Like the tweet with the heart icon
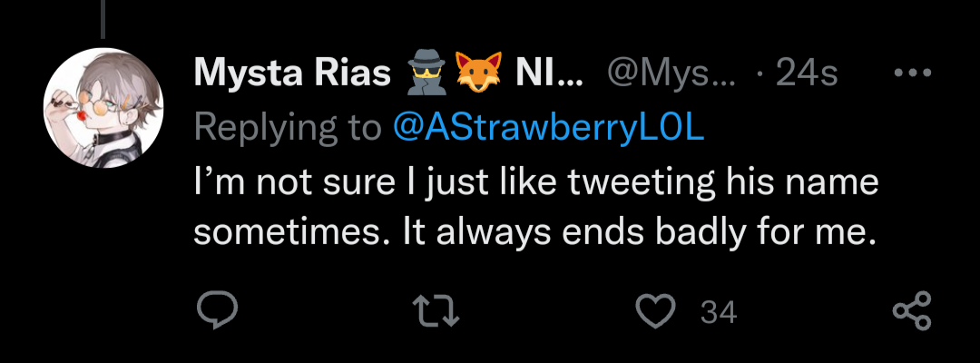980x363 pixels. pyautogui.click(x=655, y=311)
